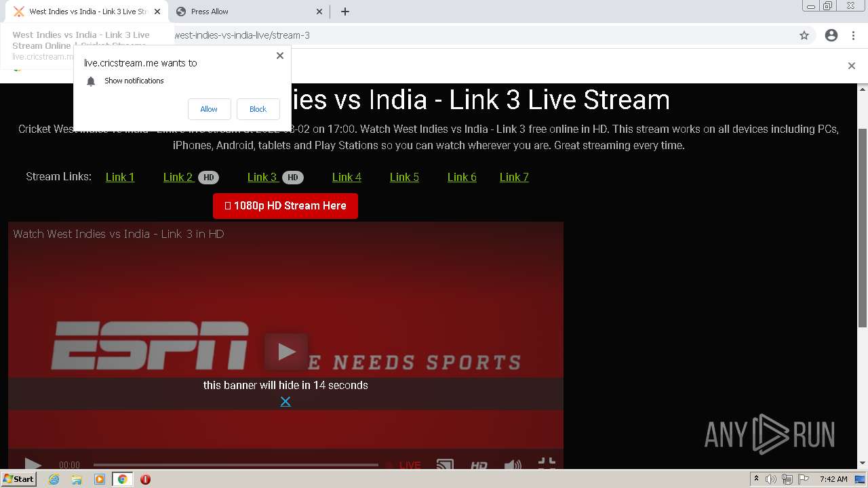The height and width of the screenshot is (488, 868).
Task: Select the Chrome taskbar icon
Action: coord(122,479)
